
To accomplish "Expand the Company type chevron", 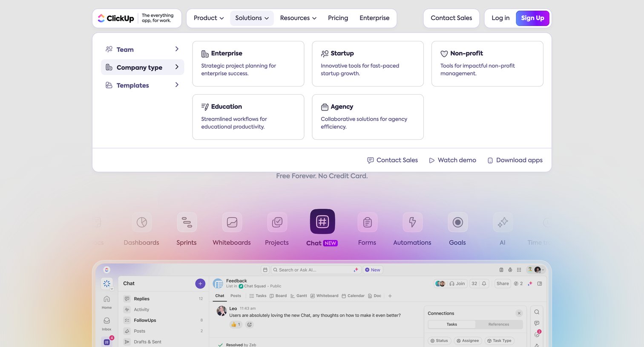I will 177,67.
